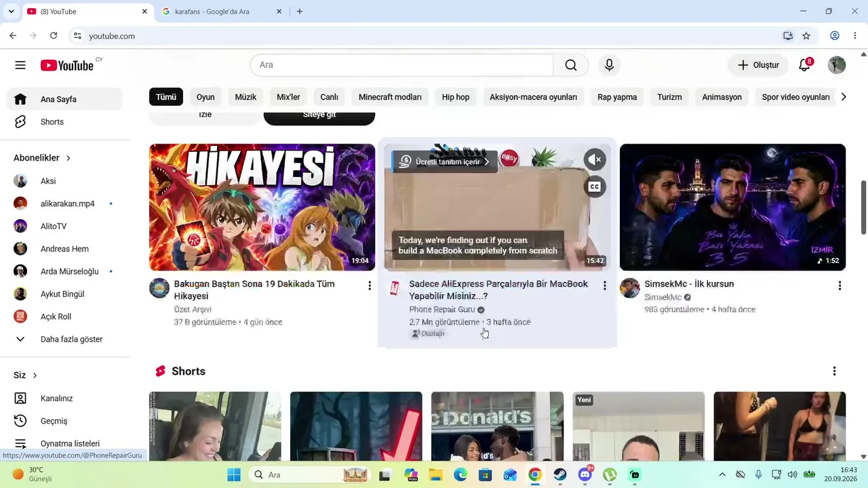
Task: Open Windows Start menu
Action: click(234, 474)
